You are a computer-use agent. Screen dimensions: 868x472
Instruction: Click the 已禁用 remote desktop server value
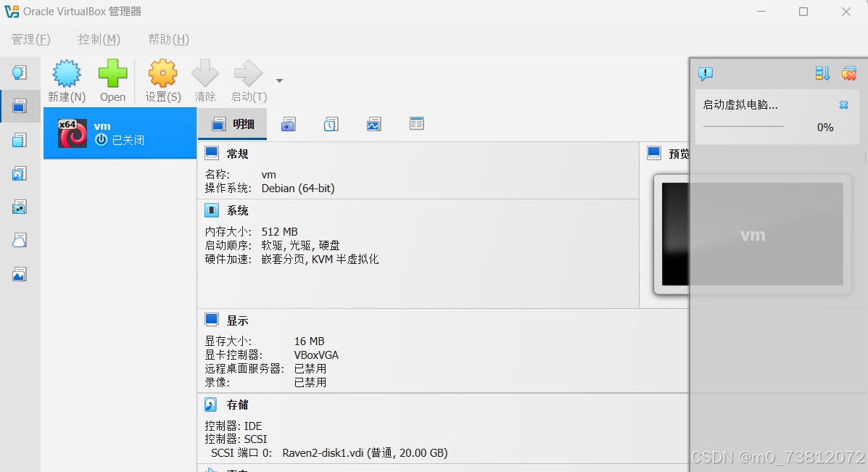coord(310,368)
